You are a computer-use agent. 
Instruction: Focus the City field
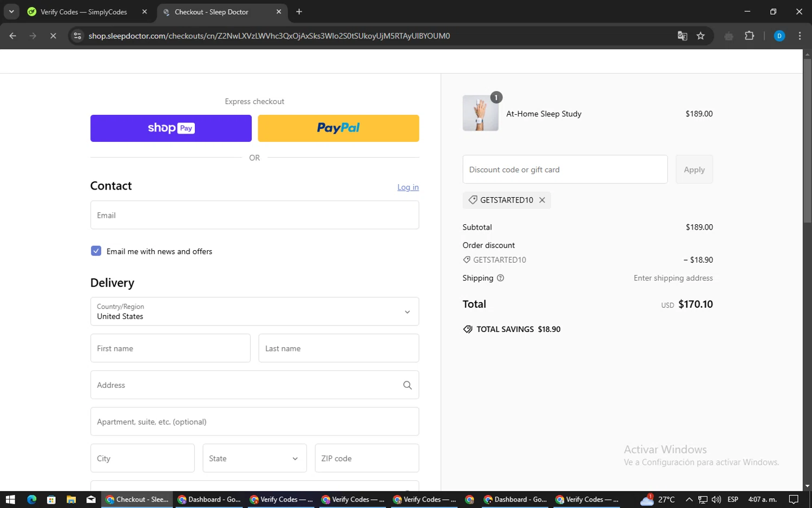(x=142, y=458)
